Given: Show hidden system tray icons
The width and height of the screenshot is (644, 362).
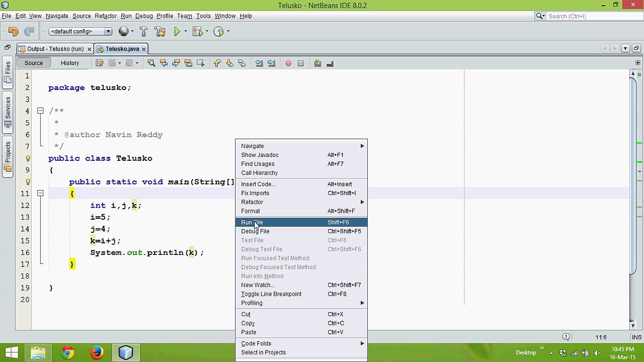Looking at the screenshot, I should (x=551, y=353).
